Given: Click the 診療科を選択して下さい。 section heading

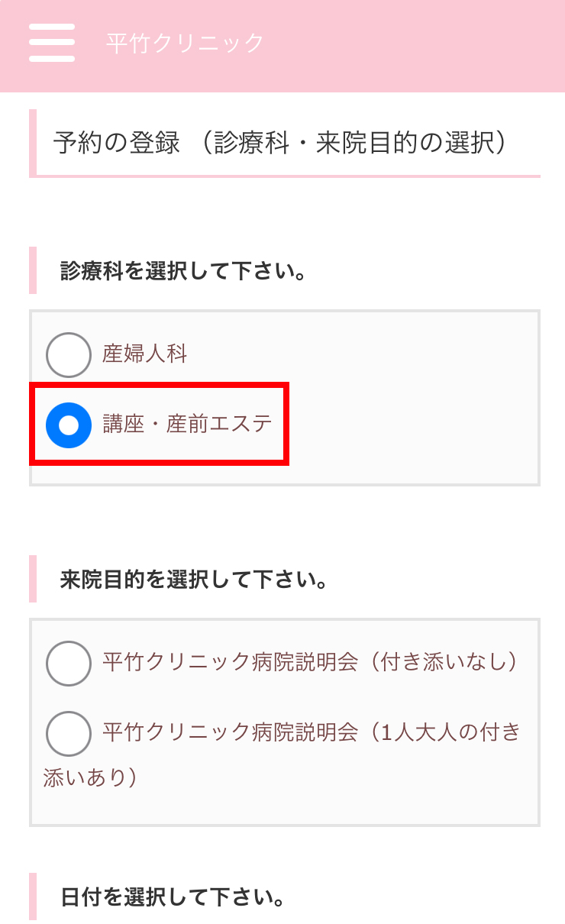Looking at the screenshot, I should click(x=183, y=271).
